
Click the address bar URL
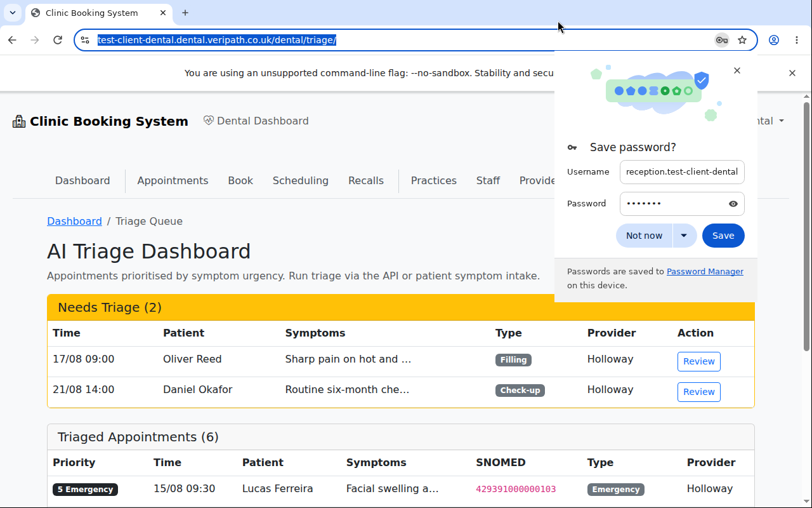click(216, 40)
